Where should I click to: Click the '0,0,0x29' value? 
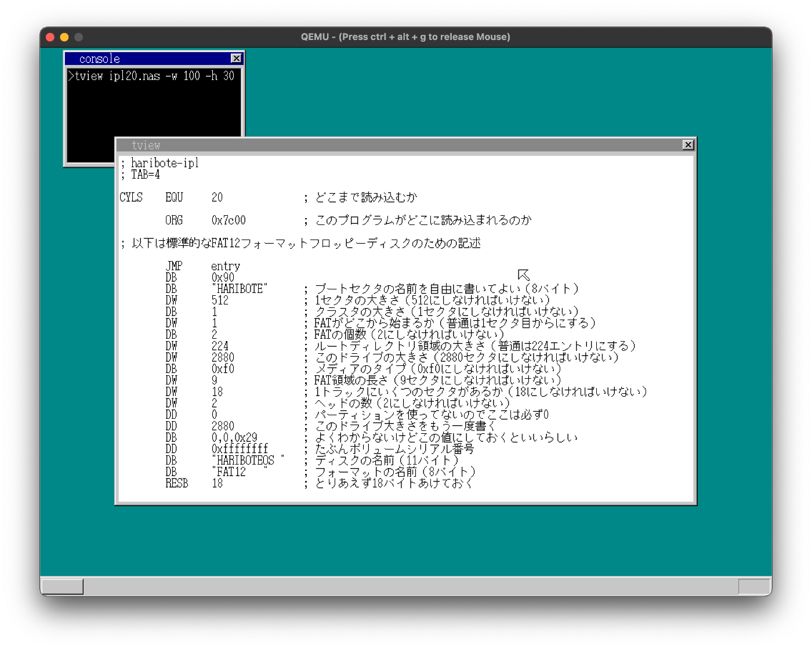pyautogui.click(x=234, y=438)
